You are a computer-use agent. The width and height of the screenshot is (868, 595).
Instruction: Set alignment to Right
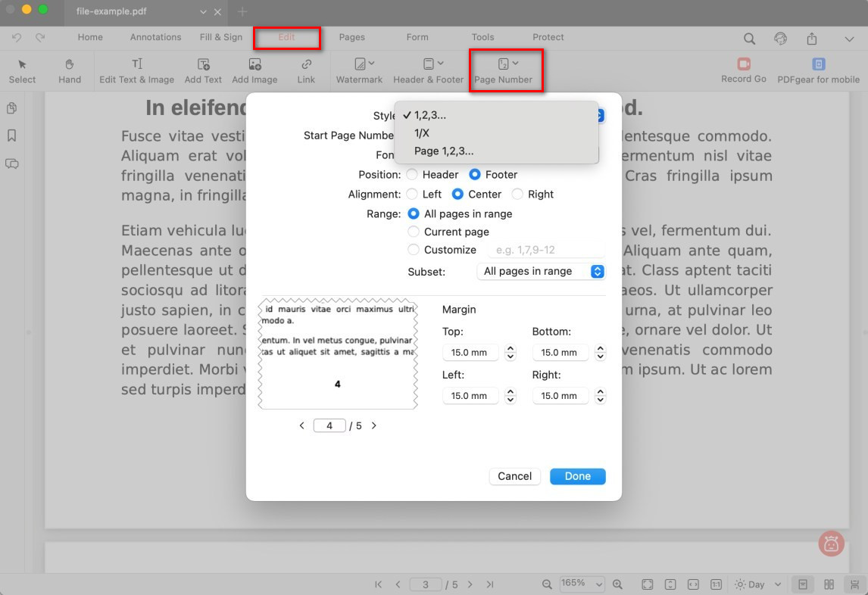(x=517, y=195)
